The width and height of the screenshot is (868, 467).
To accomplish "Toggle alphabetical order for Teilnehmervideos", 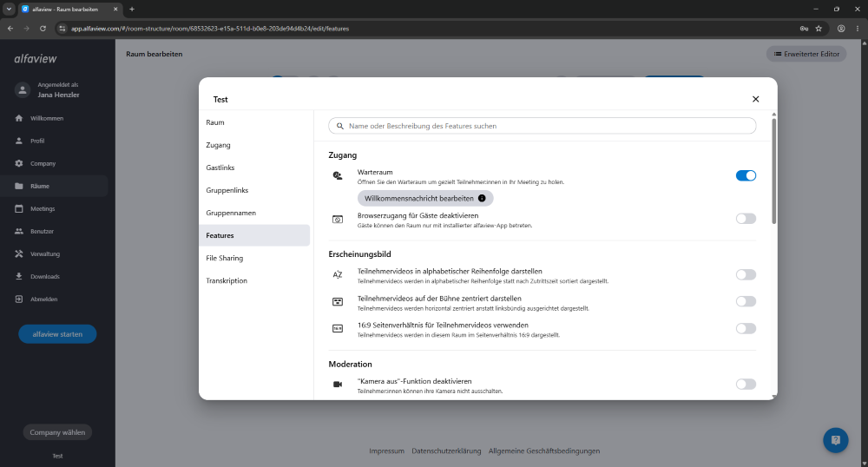I will click(x=746, y=274).
